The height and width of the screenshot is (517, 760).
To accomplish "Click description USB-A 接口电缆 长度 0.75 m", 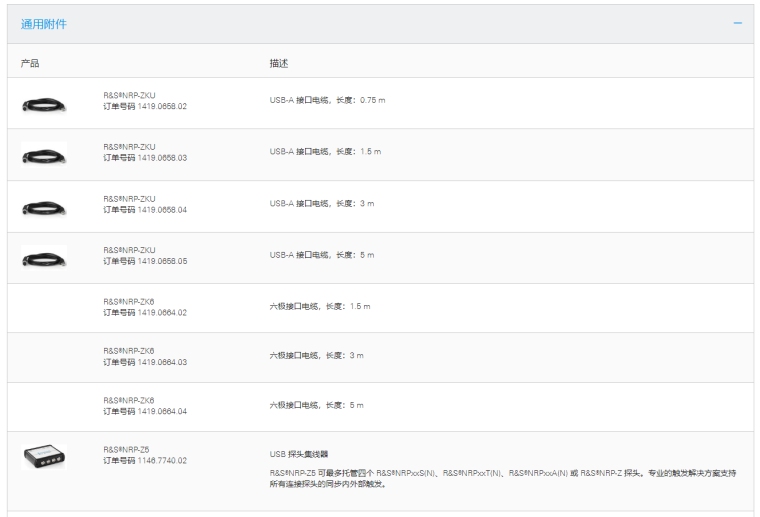I will pos(328,100).
